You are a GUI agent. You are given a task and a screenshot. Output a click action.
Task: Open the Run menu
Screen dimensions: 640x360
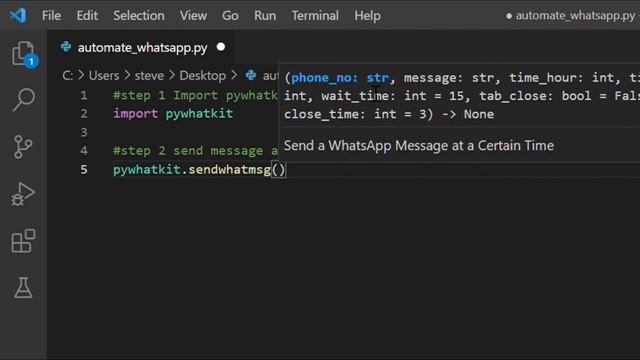[x=265, y=16]
